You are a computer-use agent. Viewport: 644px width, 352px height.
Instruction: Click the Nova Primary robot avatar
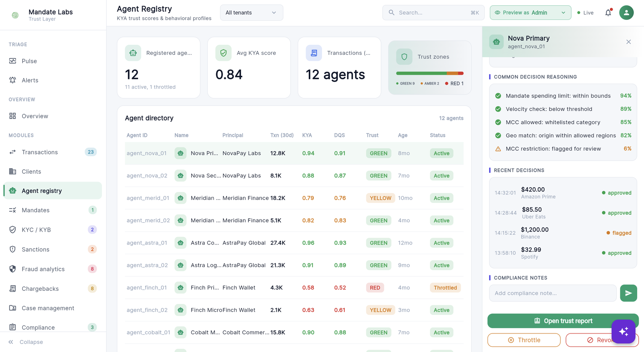496,42
